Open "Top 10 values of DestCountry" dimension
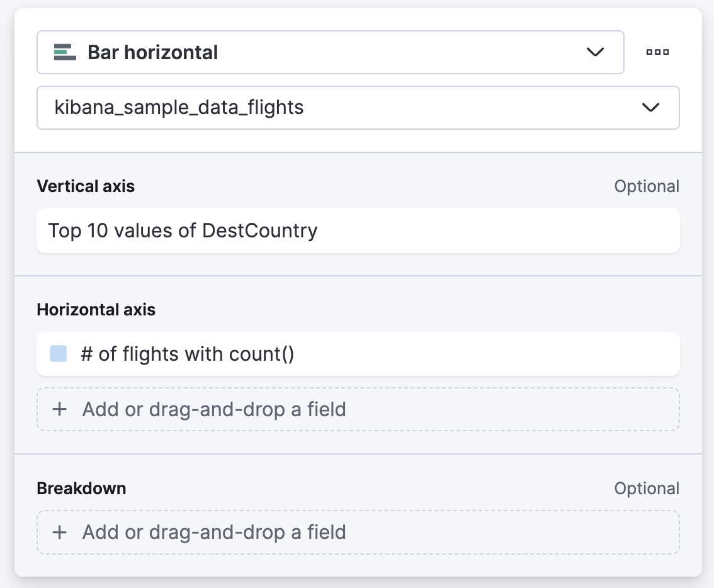Image resolution: width=714 pixels, height=588 pixels. 183,230
